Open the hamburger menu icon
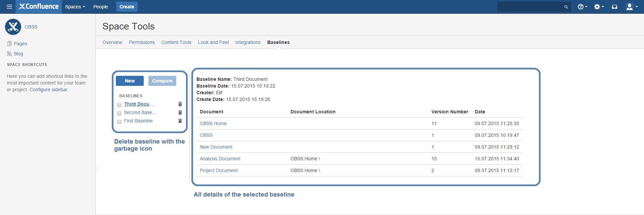644x215 pixels. tap(9, 7)
